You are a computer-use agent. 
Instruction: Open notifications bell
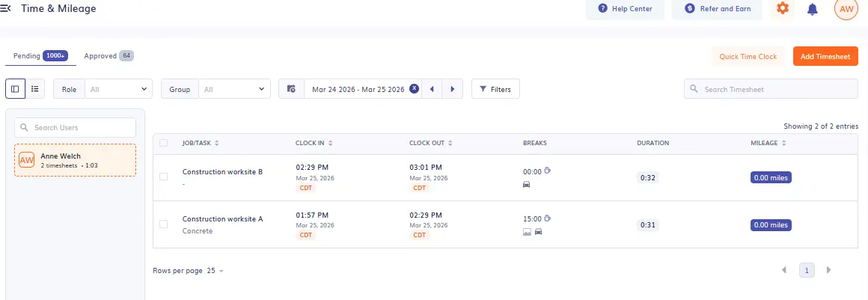tap(813, 10)
